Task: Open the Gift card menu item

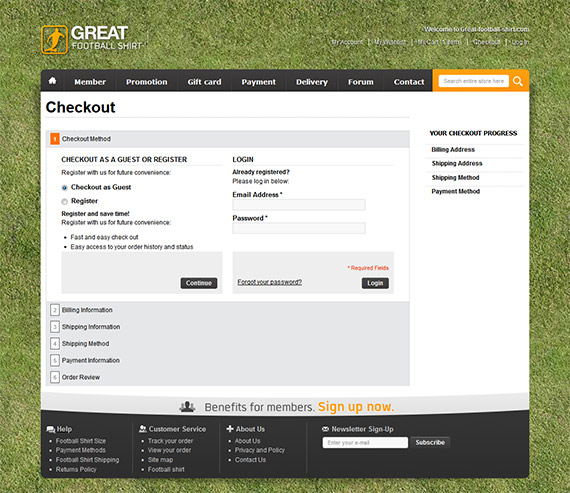Action: (x=204, y=82)
